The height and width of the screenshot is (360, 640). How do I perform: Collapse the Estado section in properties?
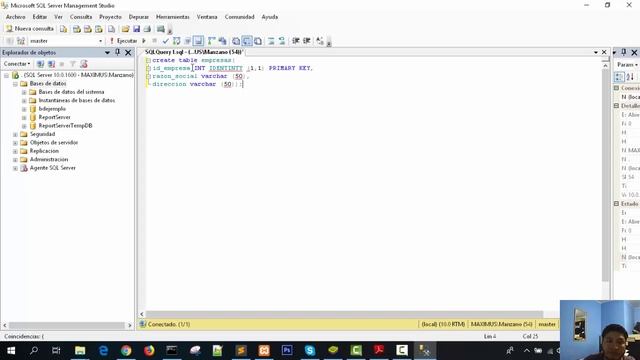pos(616,204)
